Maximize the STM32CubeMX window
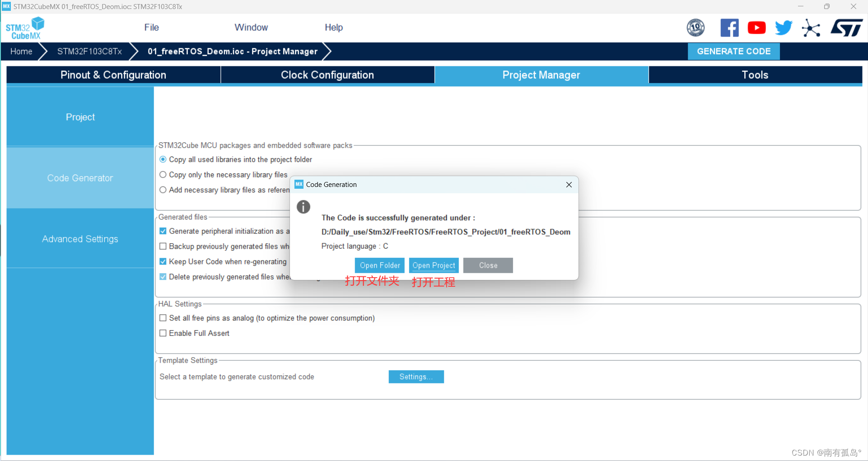 826,6
